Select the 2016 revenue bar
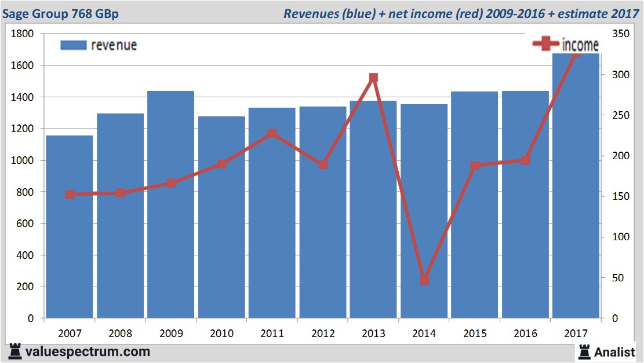Screen dimensions: 644x363 525,204
